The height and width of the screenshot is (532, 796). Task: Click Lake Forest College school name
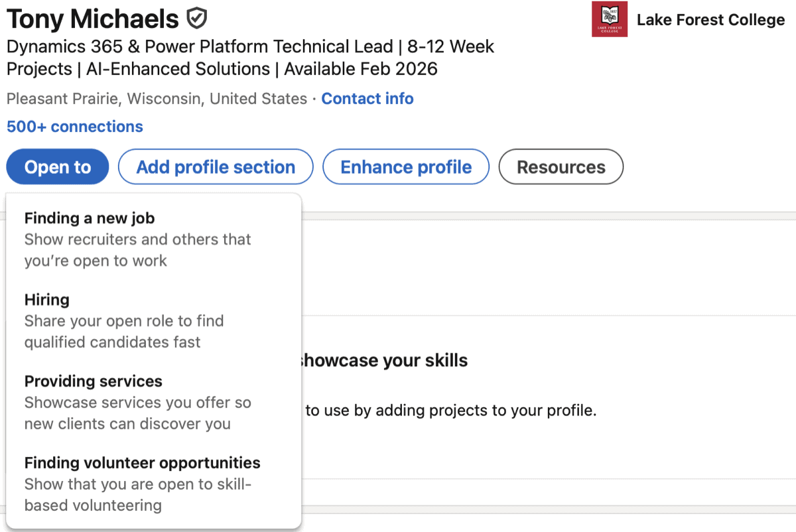click(710, 19)
